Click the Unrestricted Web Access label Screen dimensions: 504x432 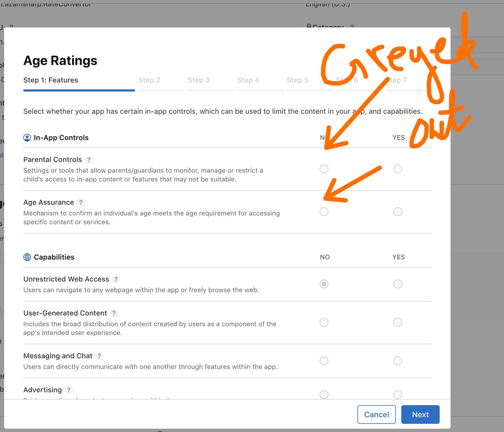[66, 279]
